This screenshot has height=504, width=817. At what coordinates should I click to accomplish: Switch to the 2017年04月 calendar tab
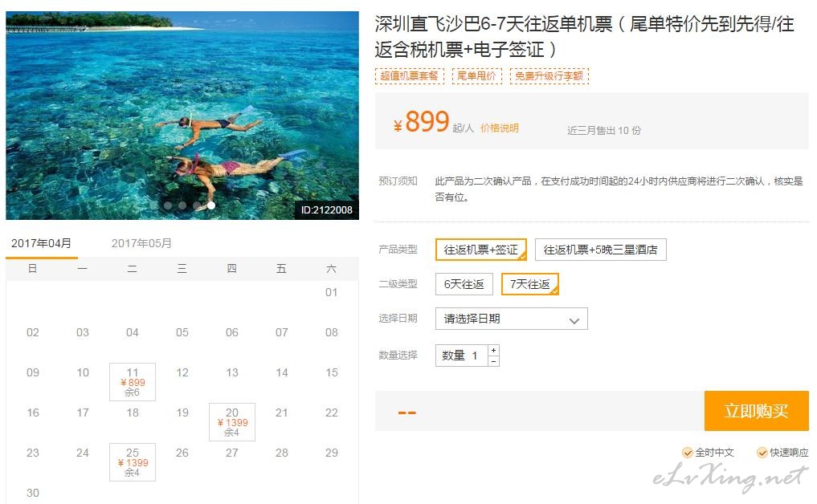click(41, 243)
